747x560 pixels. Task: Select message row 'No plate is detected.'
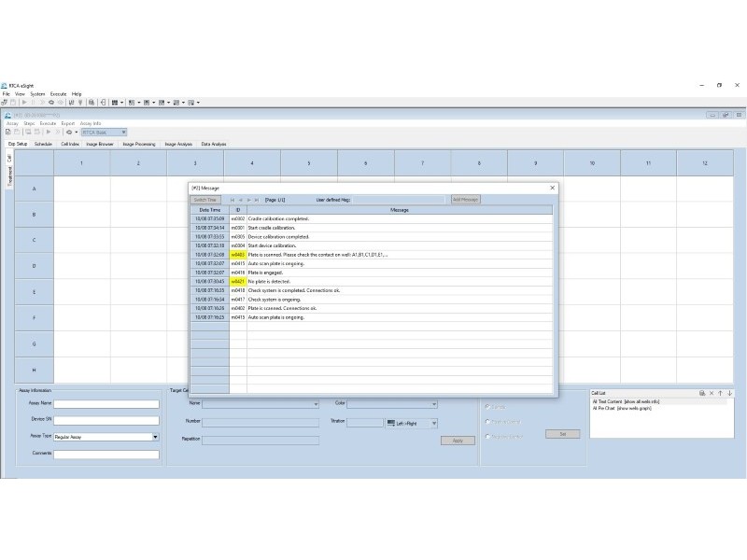[x=372, y=282]
